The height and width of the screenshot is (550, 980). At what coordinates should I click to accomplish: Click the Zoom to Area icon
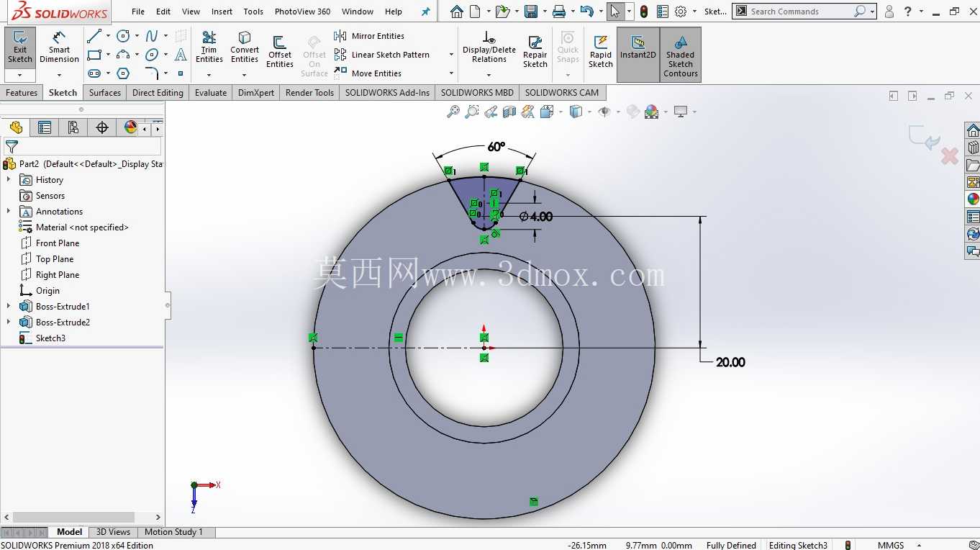click(472, 112)
